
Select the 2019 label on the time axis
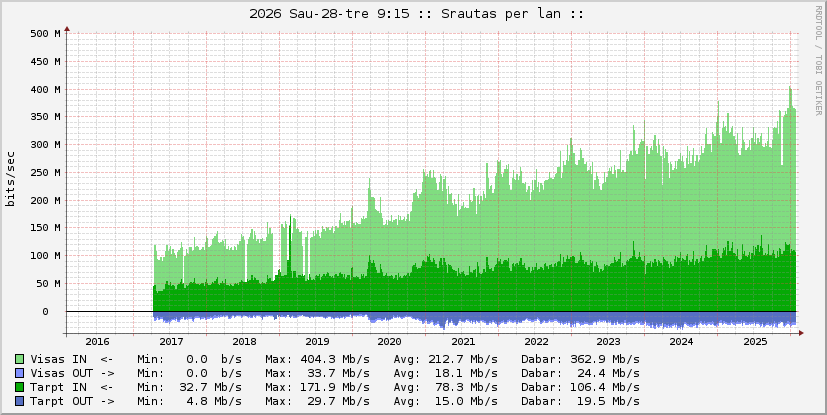317,342
